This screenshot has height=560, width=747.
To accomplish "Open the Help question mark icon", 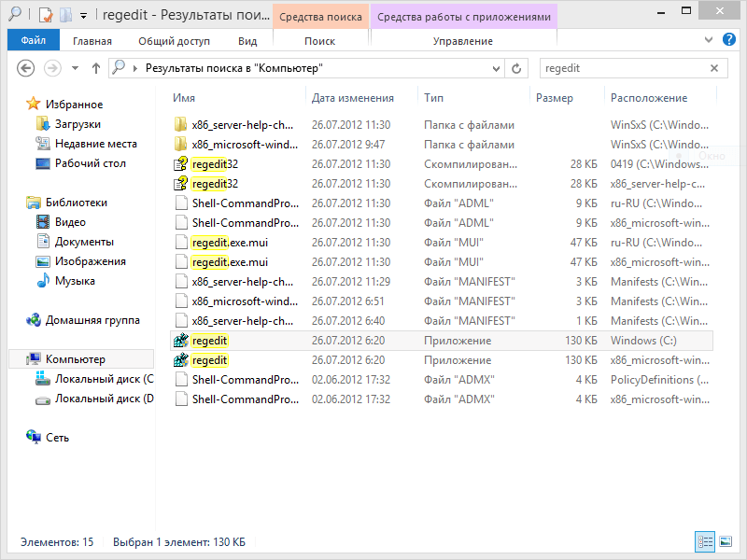I will click(x=730, y=40).
